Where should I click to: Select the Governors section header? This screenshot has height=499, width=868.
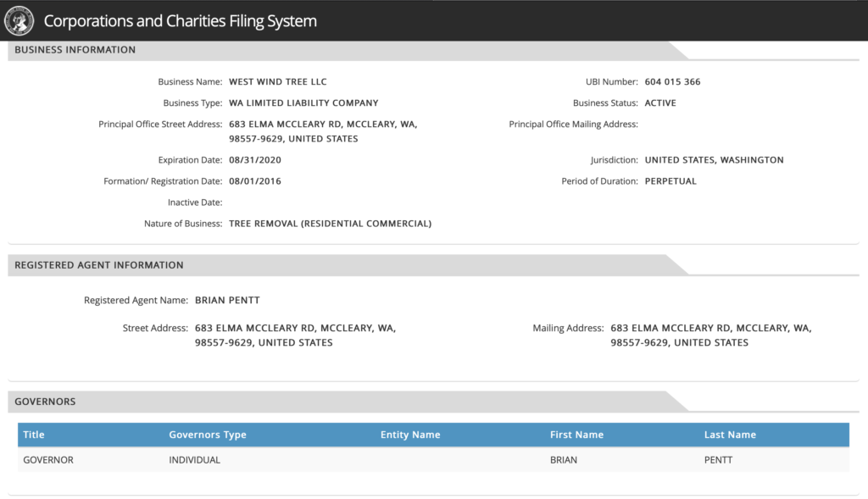point(45,402)
